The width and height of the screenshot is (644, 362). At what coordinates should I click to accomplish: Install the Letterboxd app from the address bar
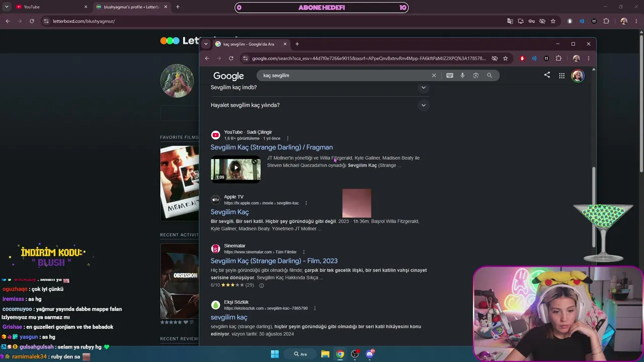[x=521, y=21]
